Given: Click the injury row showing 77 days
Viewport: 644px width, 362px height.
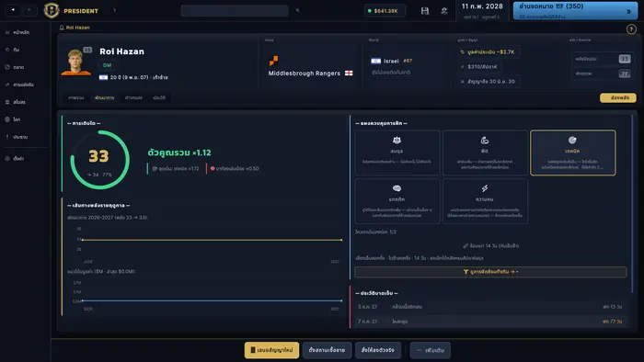Looking at the screenshot, I should (489, 322).
